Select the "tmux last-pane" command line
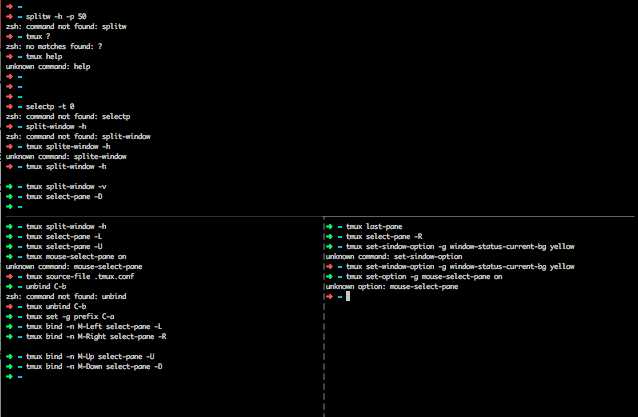 pos(374,227)
